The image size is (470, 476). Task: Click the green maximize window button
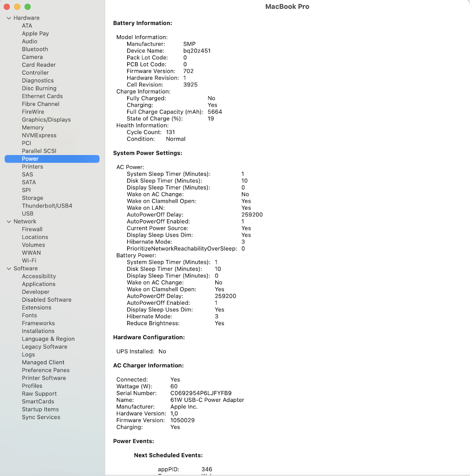(x=28, y=7)
